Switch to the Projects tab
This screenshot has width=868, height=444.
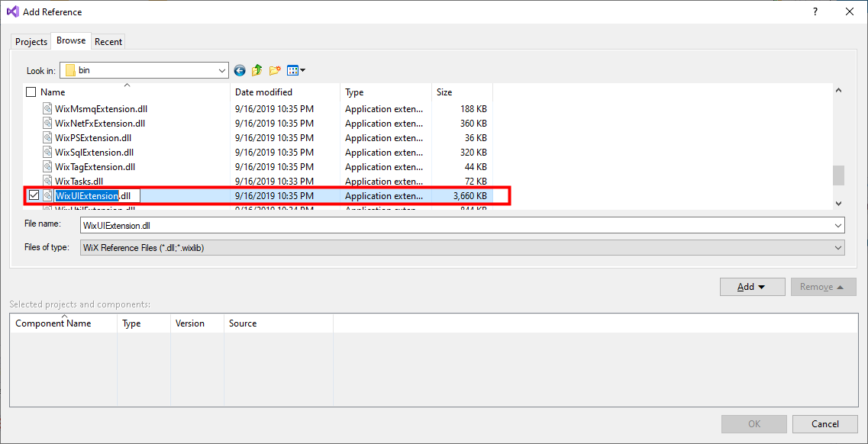[x=31, y=42]
